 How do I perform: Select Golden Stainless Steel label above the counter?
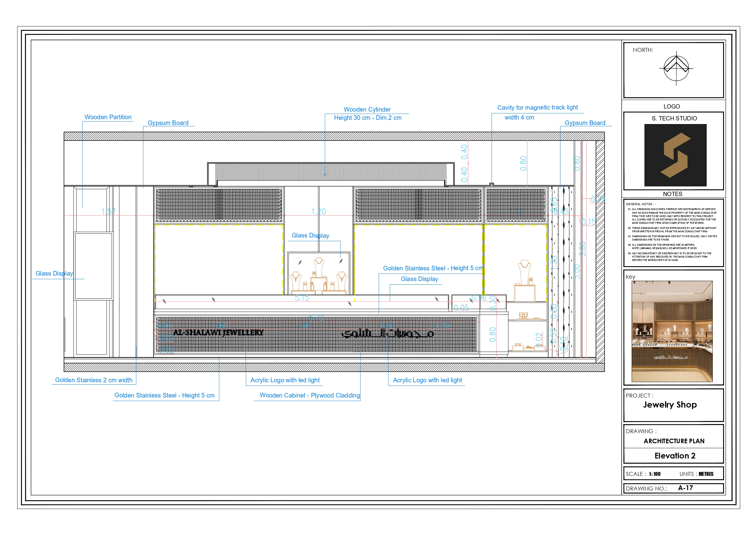tap(433, 268)
